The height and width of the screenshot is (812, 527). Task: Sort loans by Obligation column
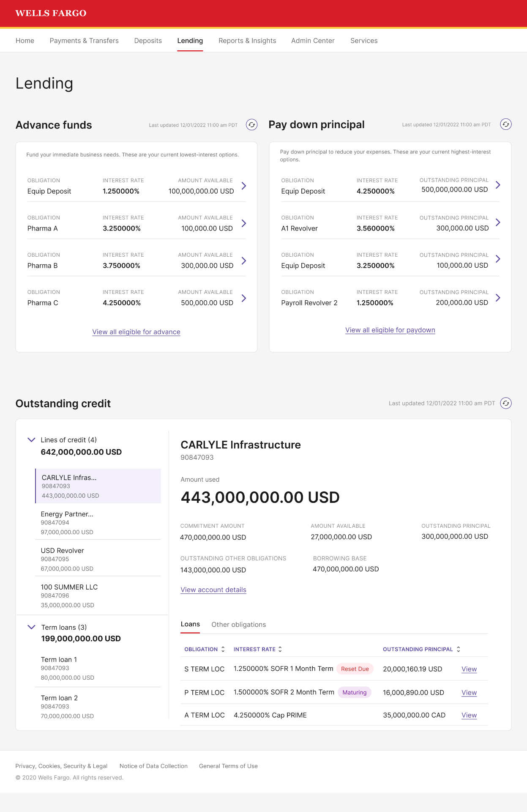(205, 649)
